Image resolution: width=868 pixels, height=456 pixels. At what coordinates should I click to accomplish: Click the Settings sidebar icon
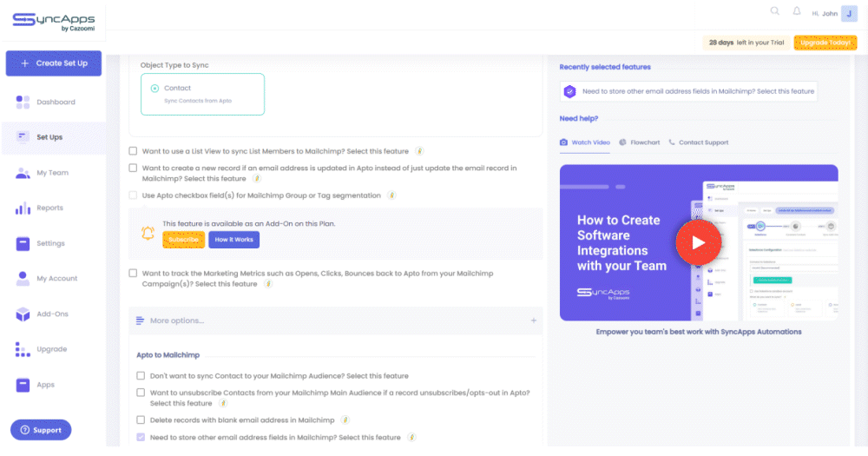pyautogui.click(x=23, y=244)
